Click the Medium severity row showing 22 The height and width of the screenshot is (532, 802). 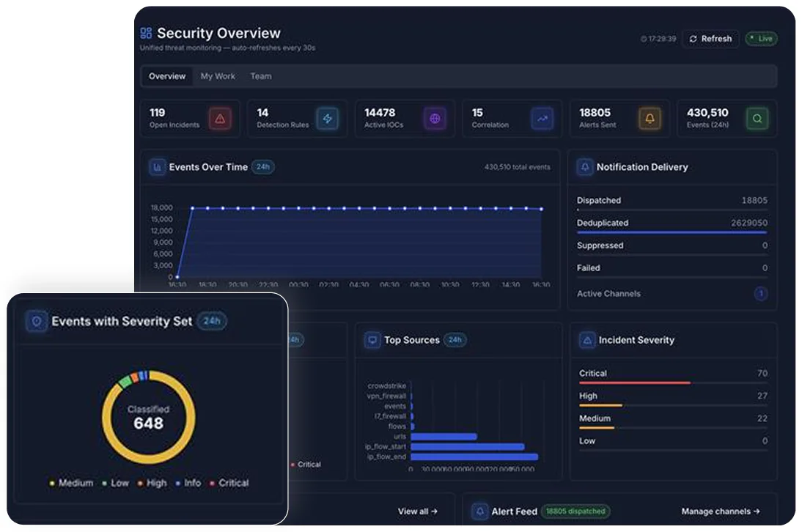(x=673, y=420)
